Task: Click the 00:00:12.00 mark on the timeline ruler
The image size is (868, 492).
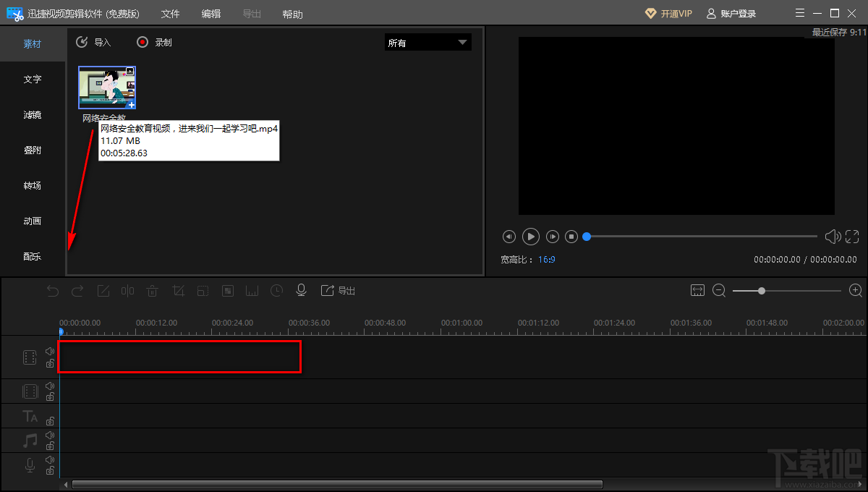Action: tap(157, 323)
